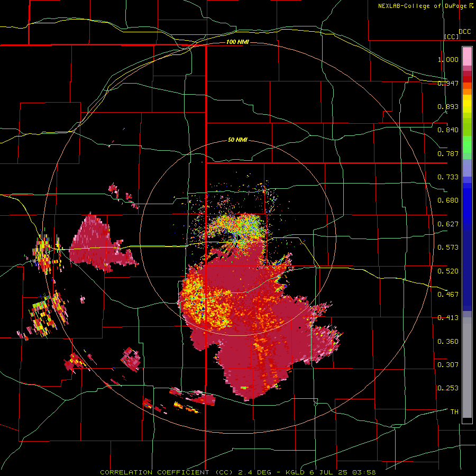Click the 0.733 scale label
Image resolution: width=476 pixels, height=476 pixels.
point(448,177)
